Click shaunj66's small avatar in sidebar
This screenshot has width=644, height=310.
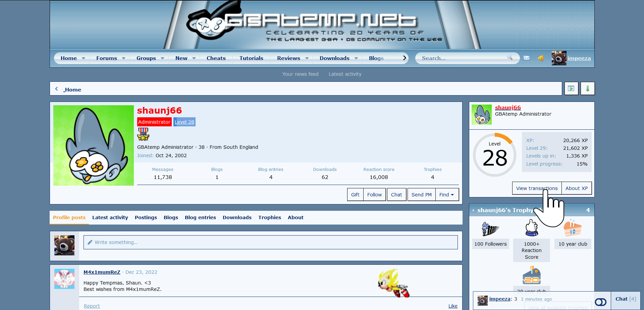(482, 115)
